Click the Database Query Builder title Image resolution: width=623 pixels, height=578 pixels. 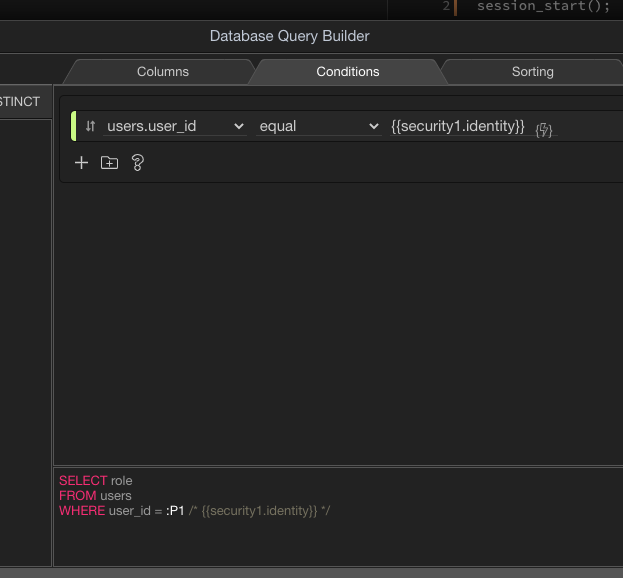289,36
